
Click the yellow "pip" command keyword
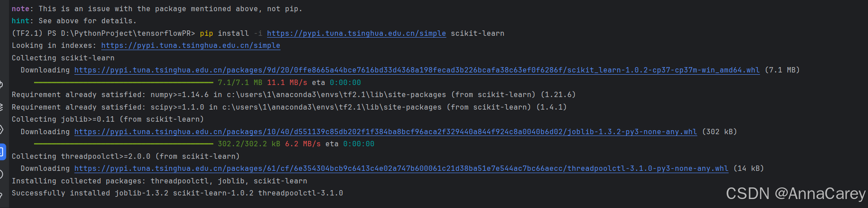click(x=206, y=34)
